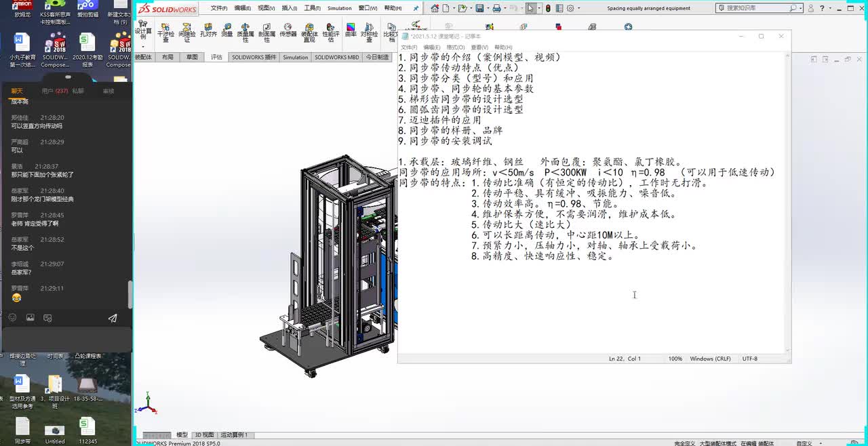Image resolution: width=868 pixels, height=446 pixels.
Task: Click the chat message input box
Action: tap(66, 339)
